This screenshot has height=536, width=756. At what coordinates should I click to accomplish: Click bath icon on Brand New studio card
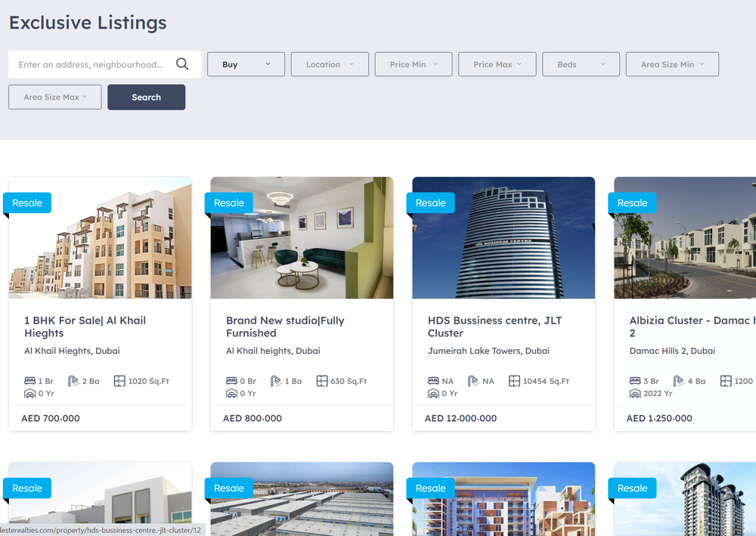pos(276,381)
